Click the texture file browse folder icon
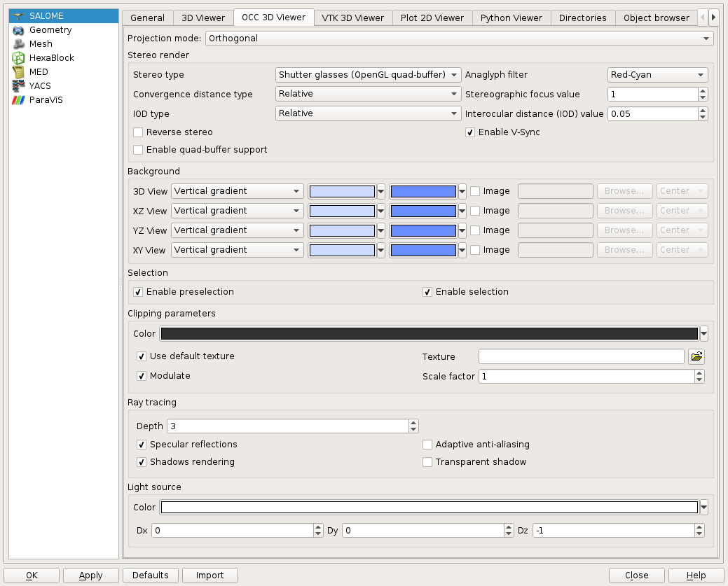The image size is (728, 586). coord(696,357)
